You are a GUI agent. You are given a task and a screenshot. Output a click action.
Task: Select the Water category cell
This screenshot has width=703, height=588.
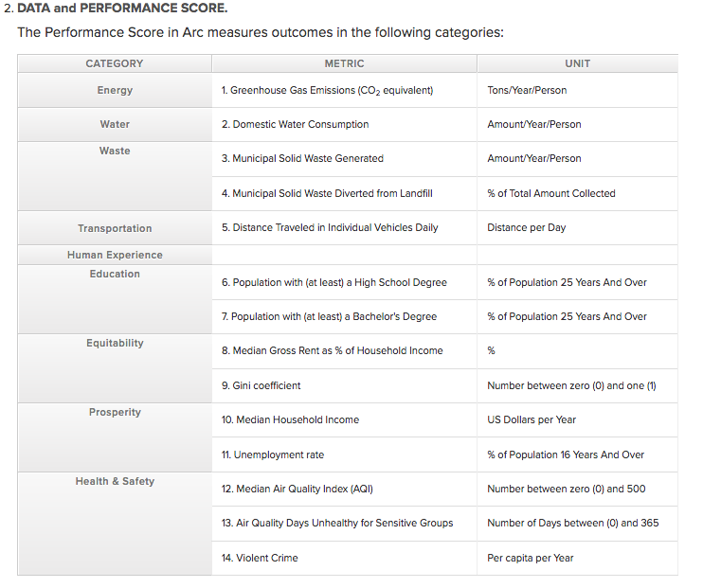115,124
